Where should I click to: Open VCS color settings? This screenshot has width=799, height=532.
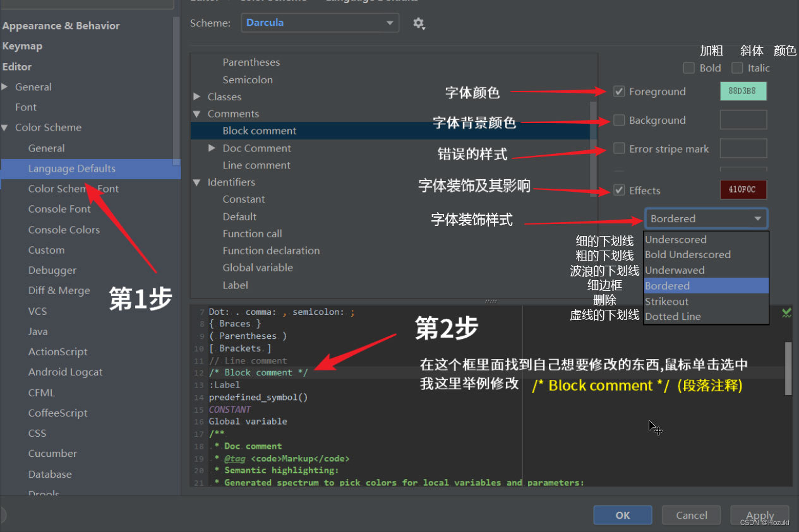coord(38,311)
